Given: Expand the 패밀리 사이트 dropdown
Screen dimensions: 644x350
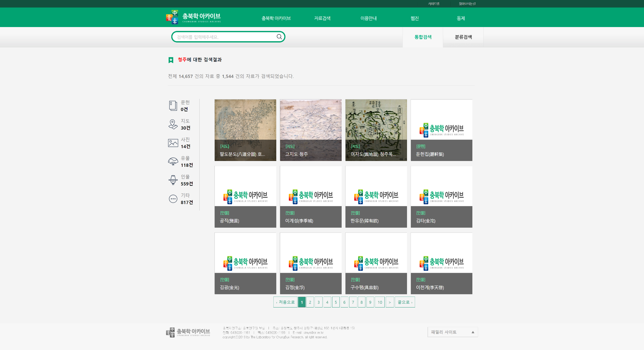Looking at the screenshot, I should pos(452,332).
